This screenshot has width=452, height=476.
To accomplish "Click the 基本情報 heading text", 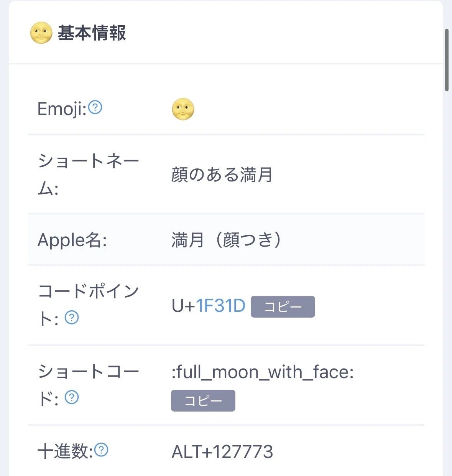I will coord(92,33).
